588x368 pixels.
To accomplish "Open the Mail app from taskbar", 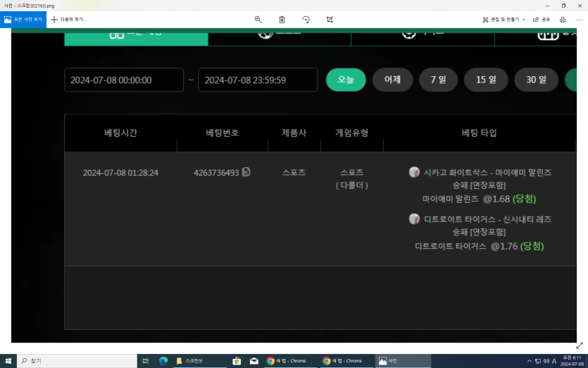I will coord(254,361).
